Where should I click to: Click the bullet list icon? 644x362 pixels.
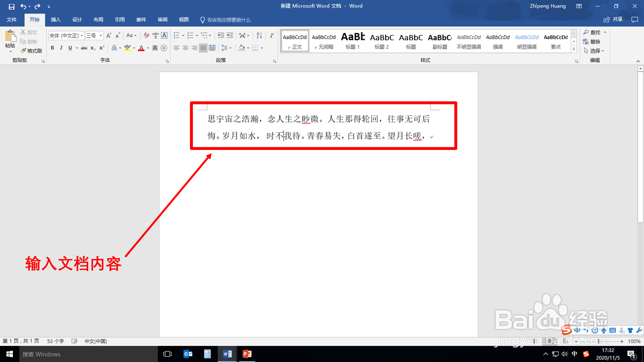(176, 35)
